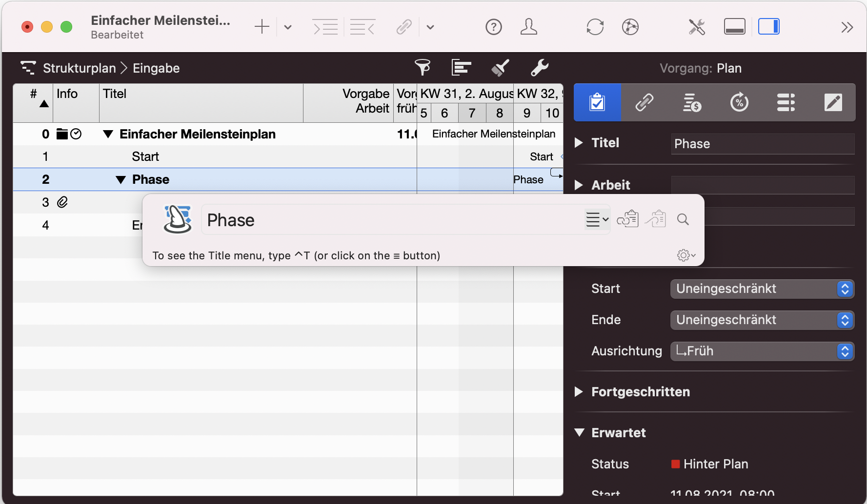
Task: Click the red Hinter Plan status swatch
Action: click(x=675, y=464)
